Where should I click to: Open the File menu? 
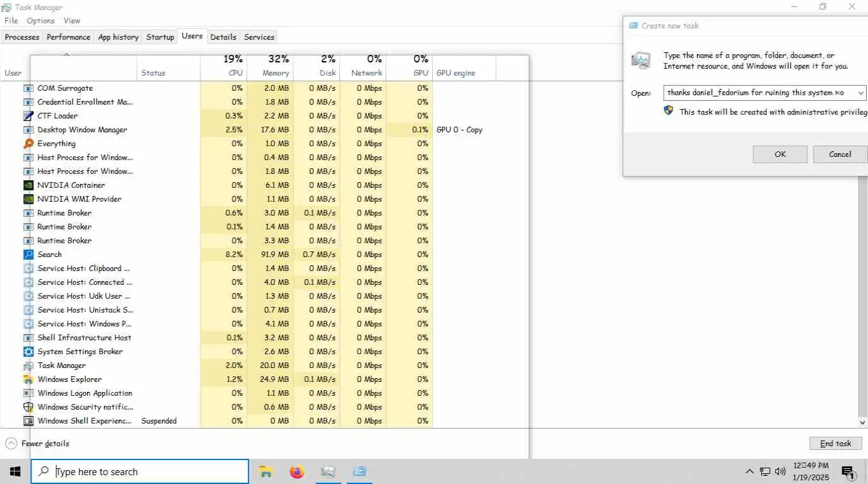[11, 21]
